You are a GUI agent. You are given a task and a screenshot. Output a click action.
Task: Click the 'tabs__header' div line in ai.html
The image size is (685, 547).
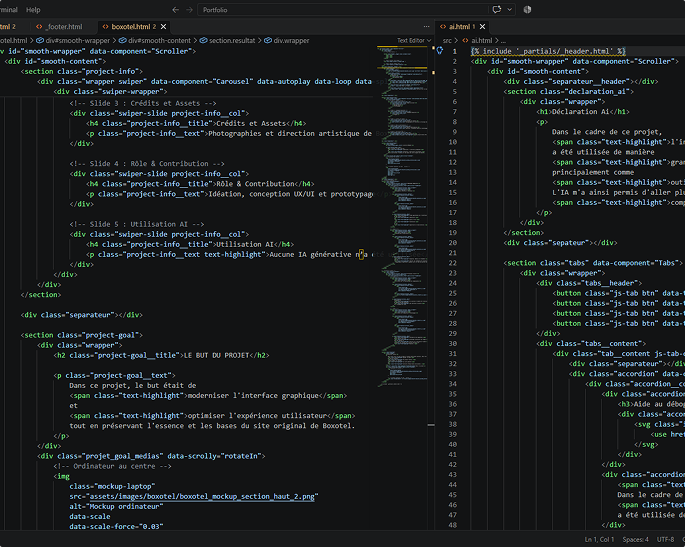click(589, 283)
